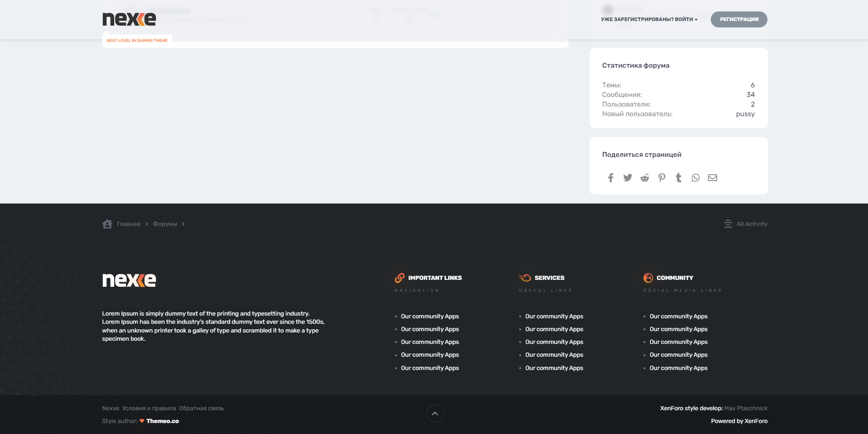
Task: Go to Главная in the breadcrumb
Action: [128, 224]
